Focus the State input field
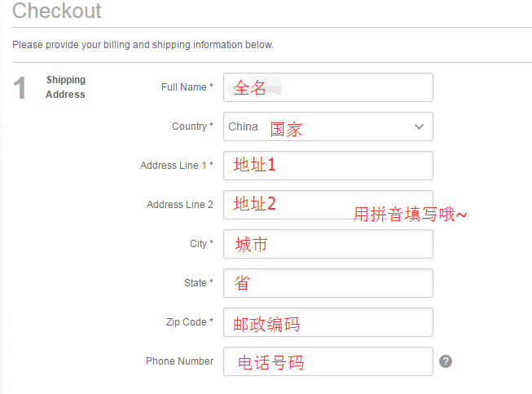The height and width of the screenshot is (394, 532). coord(328,283)
